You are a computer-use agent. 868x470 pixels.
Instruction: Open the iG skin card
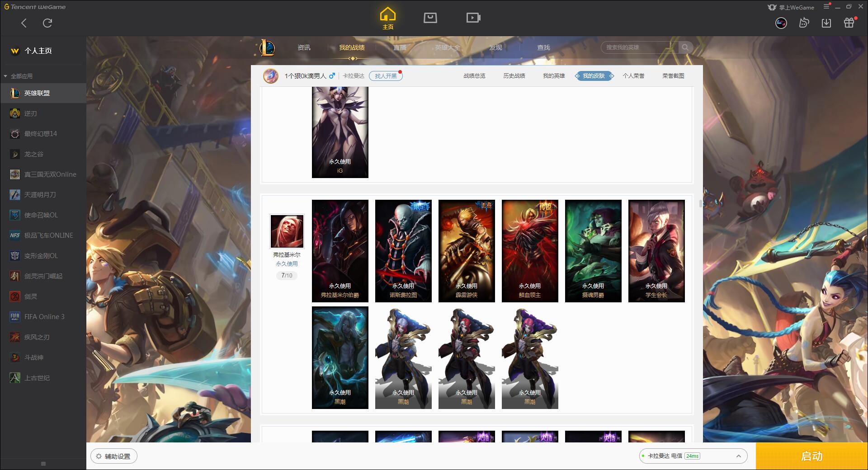click(x=340, y=132)
